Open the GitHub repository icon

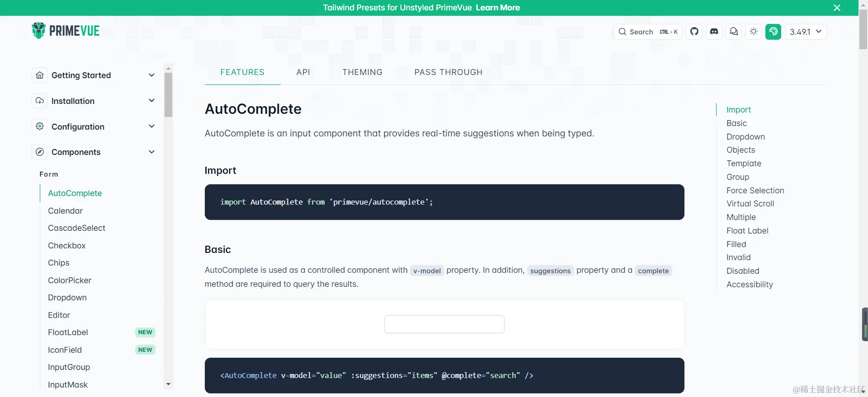(694, 32)
